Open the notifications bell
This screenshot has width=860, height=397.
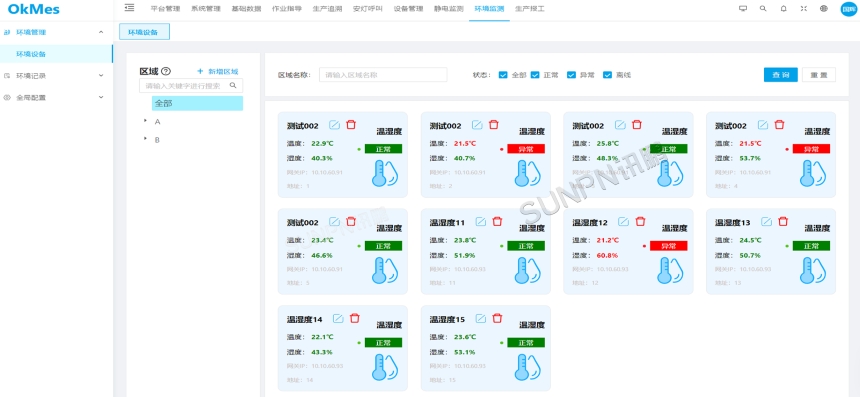click(x=783, y=8)
